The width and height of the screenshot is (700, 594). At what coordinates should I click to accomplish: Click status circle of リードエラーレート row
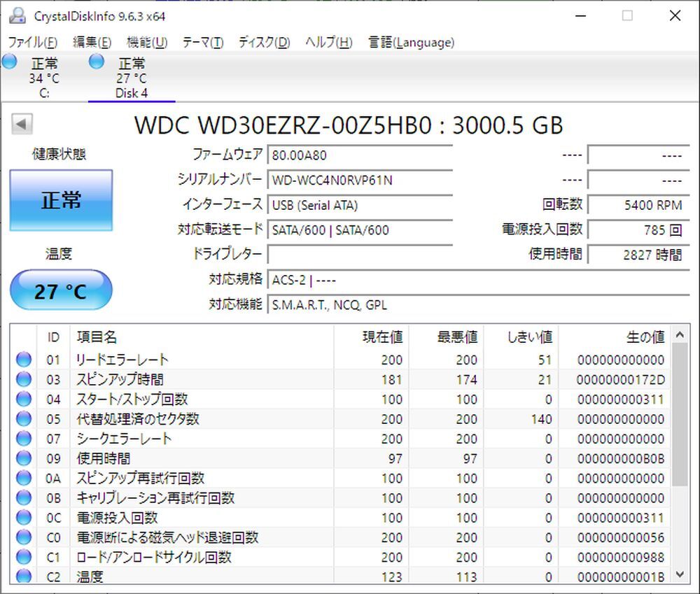click(24, 360)
